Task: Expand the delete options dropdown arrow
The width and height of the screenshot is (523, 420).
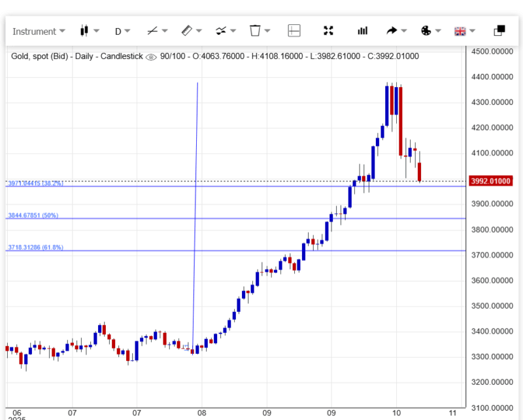Action: click(x=268, y=31)
